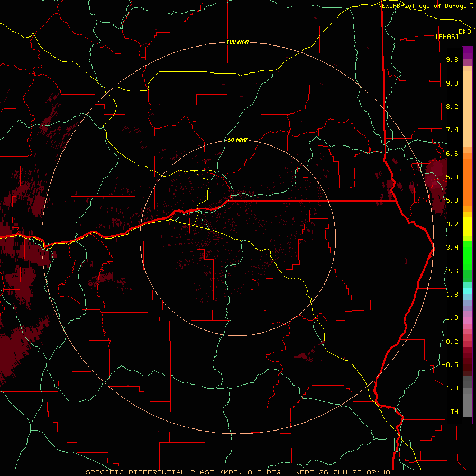Image resolution: width=476 pixels, height=476 pixels.
Task: Click the TH legend label
Action: click(454, 412)
